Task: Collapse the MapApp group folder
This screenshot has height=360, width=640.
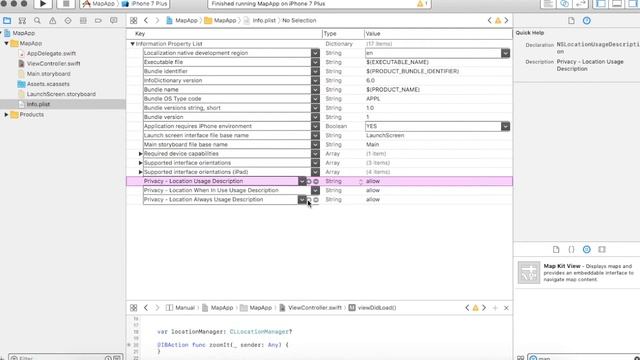Action: [x=6, y=43]
